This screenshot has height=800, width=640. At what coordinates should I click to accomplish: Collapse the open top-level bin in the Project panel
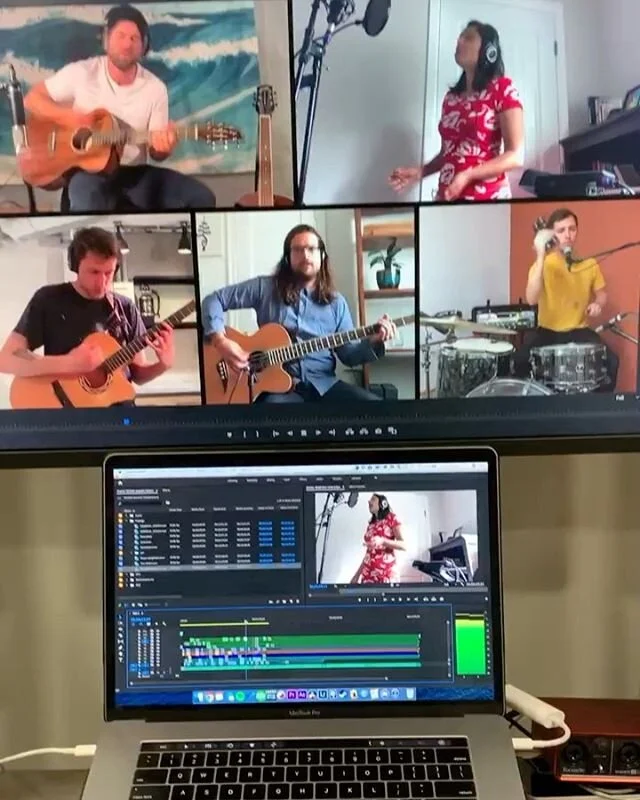click(126, 521)
